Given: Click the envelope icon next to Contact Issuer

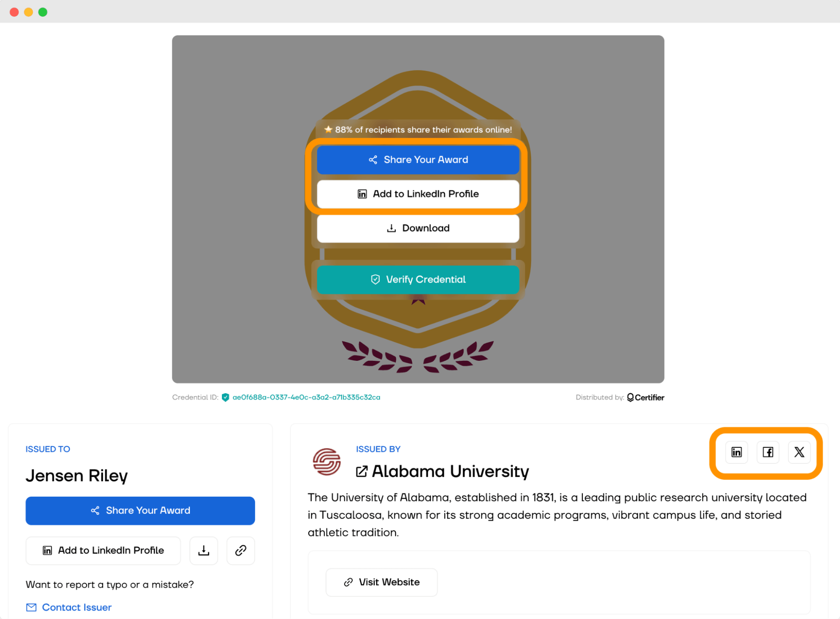Looking at the screenshot, I should 32,607.
